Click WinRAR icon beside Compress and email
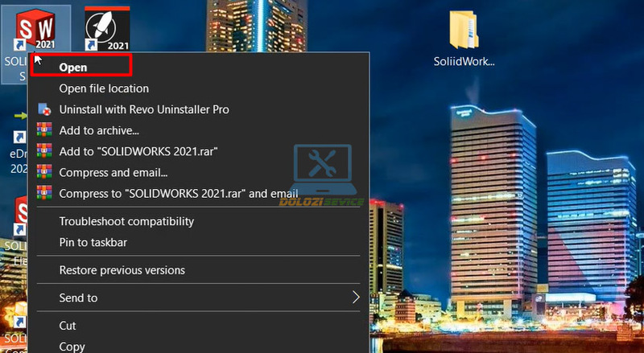This screenshot has height=353, width=644. pyautogui.click(x=44, y=172)
